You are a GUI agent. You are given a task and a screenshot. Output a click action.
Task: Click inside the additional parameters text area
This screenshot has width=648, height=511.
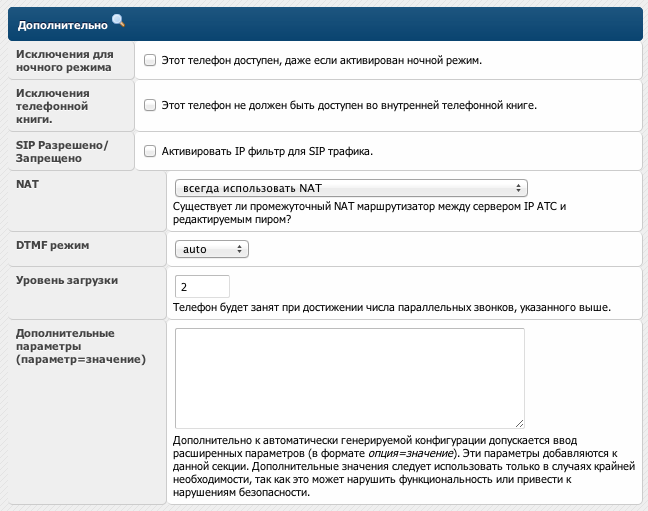(349, 378)
